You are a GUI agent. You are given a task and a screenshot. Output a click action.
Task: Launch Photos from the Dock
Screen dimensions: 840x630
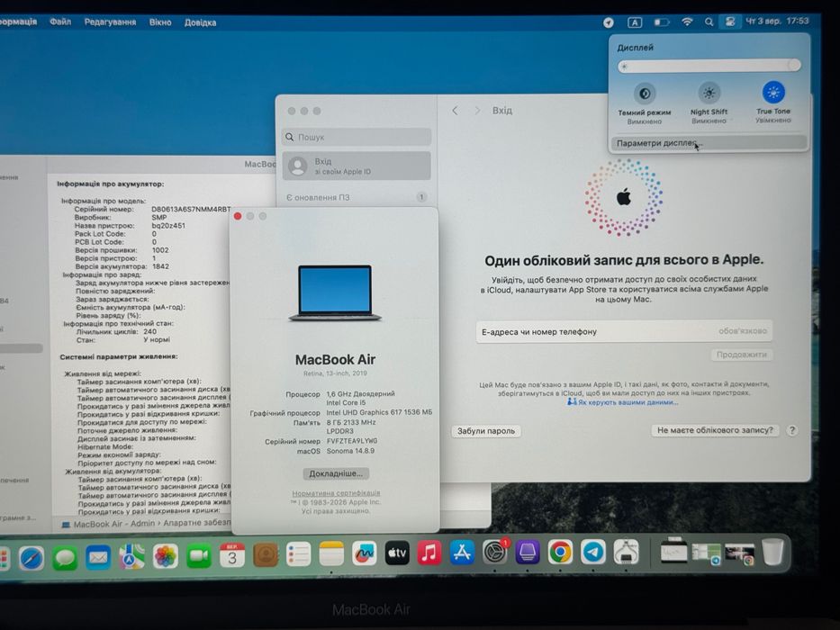(165, 557)
